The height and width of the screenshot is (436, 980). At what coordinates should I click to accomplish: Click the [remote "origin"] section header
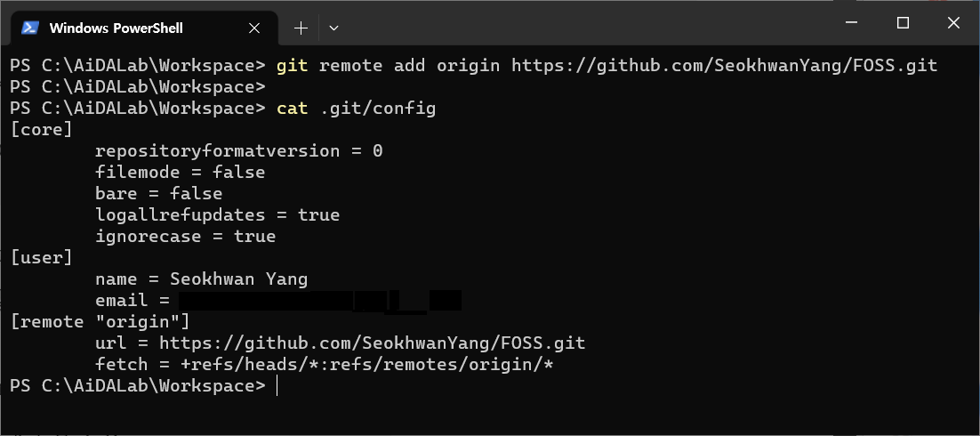click(x=100, y=321)
